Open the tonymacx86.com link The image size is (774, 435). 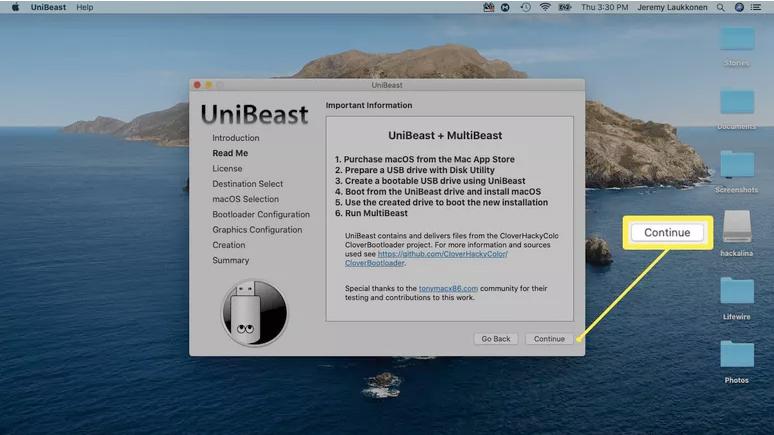[x=448, y=288]
